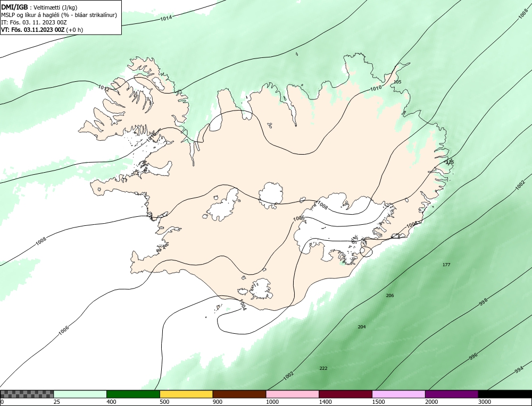Click the light green 25-400 legend swatch
This screenshot has width=532, height=406.
click(x=80, y=394)
